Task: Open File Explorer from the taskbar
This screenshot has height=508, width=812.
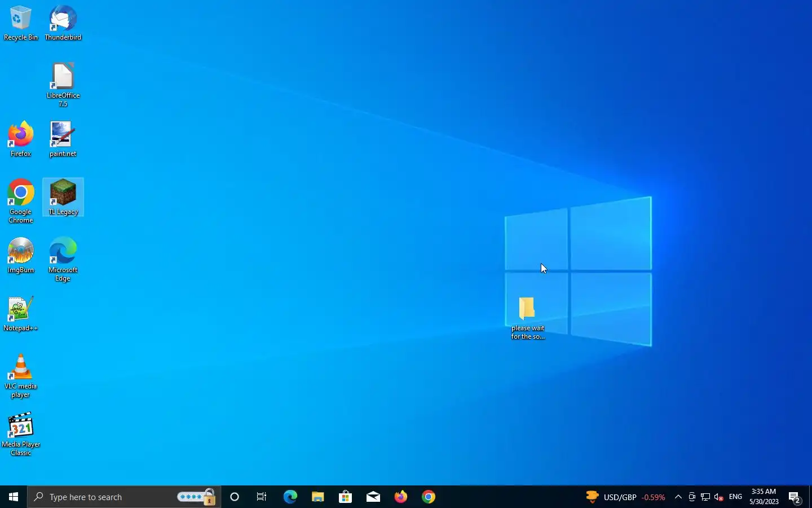Action: 318,497
